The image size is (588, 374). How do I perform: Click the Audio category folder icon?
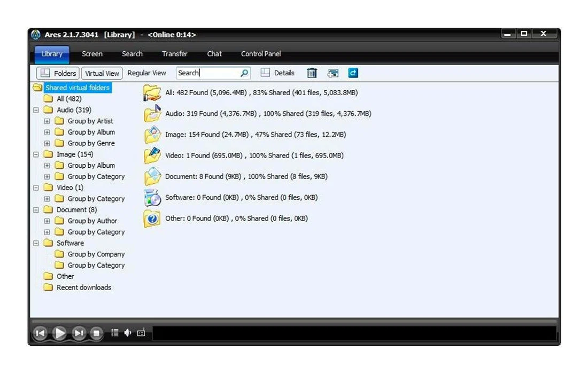click(x=152, y=113)
